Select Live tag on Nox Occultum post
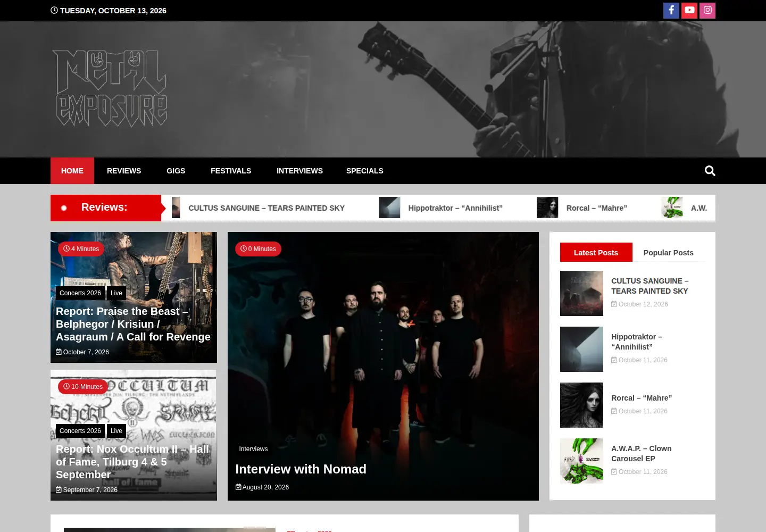 pyautogui.click(x=116, y=431)
